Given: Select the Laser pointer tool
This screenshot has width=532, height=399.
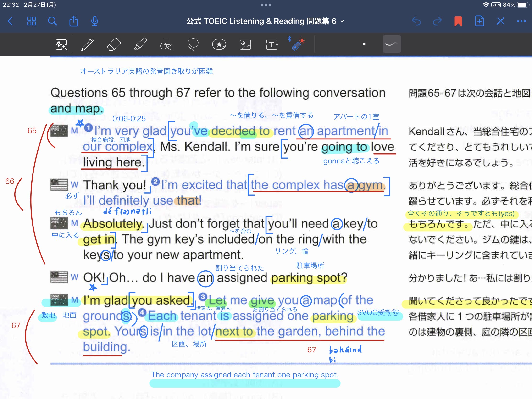Looking at the screenshot, I should [x=297, y=44].
